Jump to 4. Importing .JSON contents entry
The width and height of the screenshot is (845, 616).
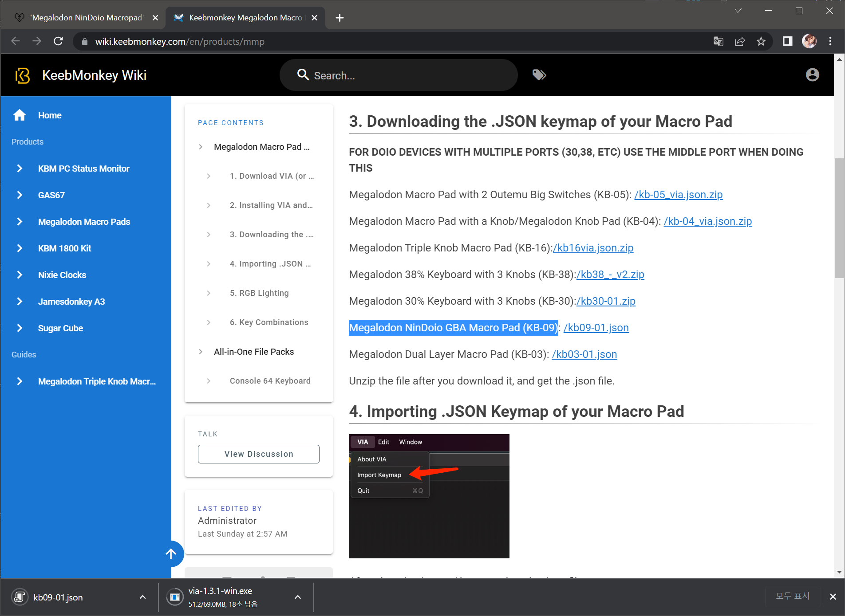pos(258,264)
